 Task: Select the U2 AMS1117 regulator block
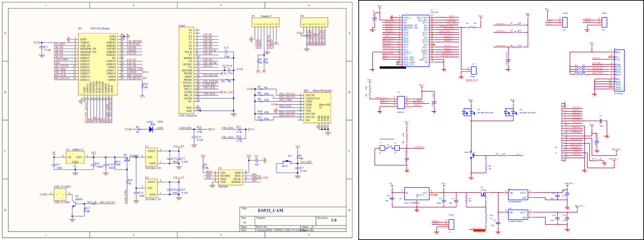(75, 157)
